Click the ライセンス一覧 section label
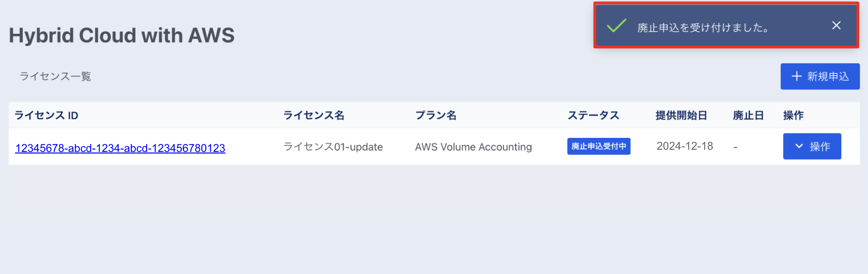Viewport: 868px width, 274px height. (x=55, y=76)
